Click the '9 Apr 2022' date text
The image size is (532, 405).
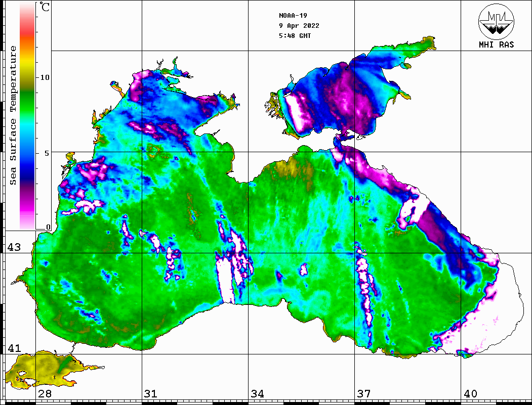tap(299, 26)
